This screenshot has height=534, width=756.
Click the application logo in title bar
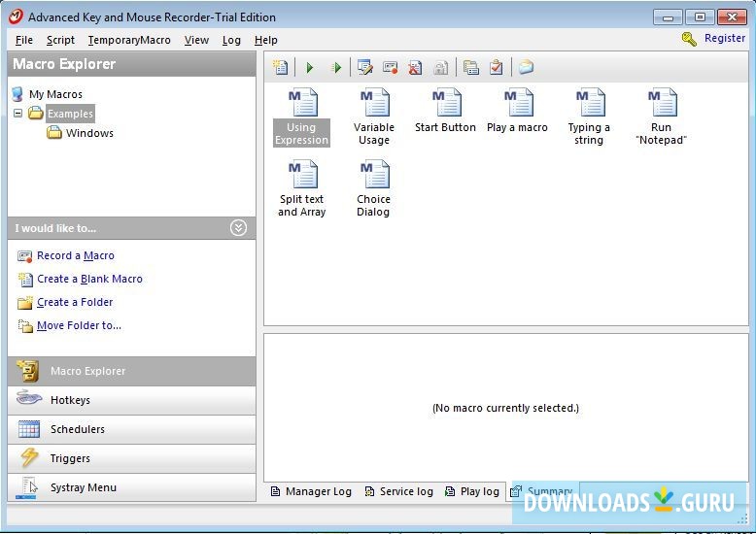coord(16,17)
